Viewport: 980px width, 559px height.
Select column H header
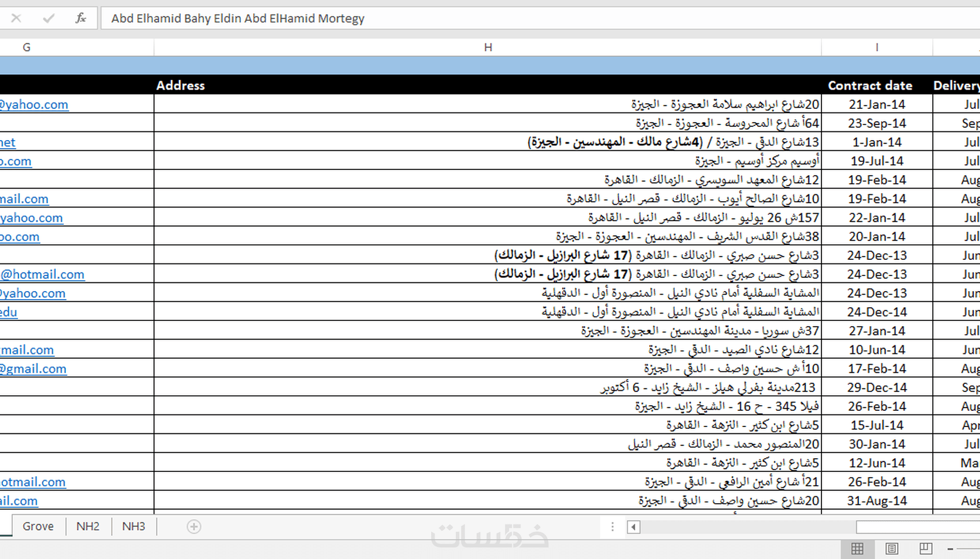point(488,47)
